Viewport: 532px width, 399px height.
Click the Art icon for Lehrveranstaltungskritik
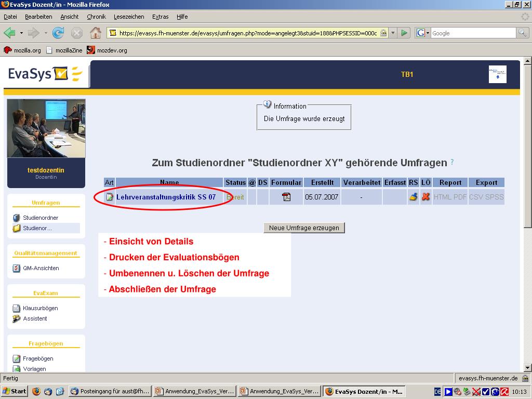pyautogui.click(x=109, y=197)
